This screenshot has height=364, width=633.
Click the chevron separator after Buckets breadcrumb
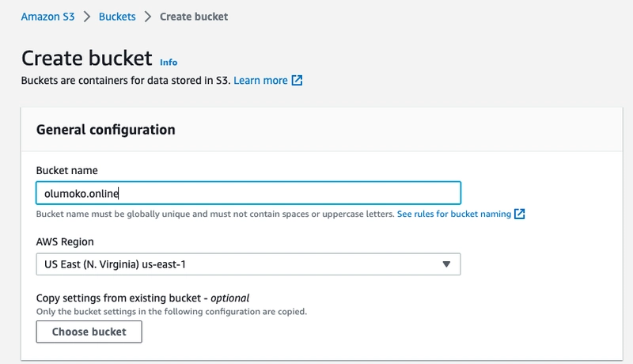(147, 17)
